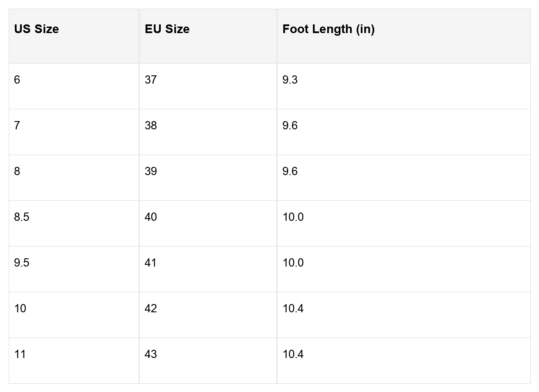Select the EU size 41 cell

click(151, 263)
